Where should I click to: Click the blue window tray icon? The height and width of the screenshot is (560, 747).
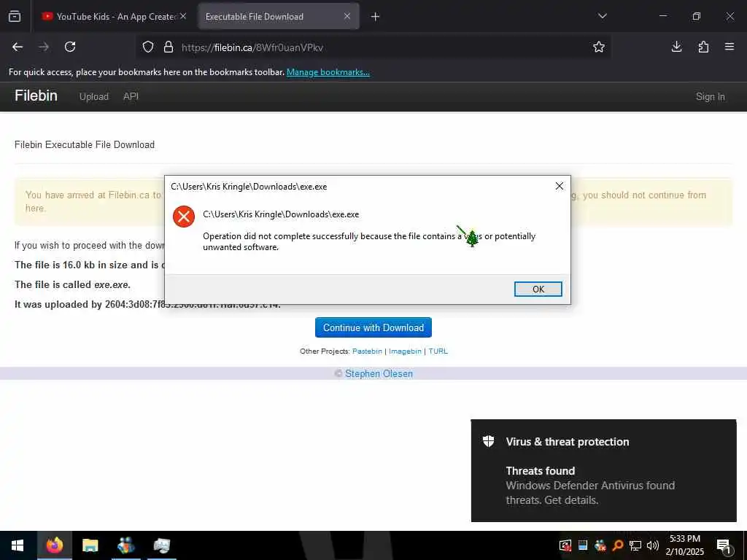pyautogui.click(x=583, y=545)
